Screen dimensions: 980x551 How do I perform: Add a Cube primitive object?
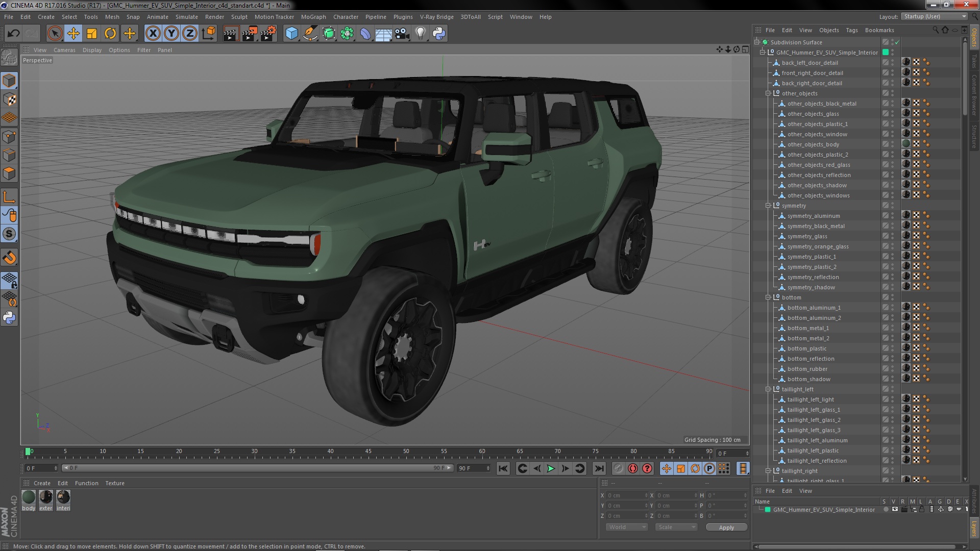(x=291, y=34)
